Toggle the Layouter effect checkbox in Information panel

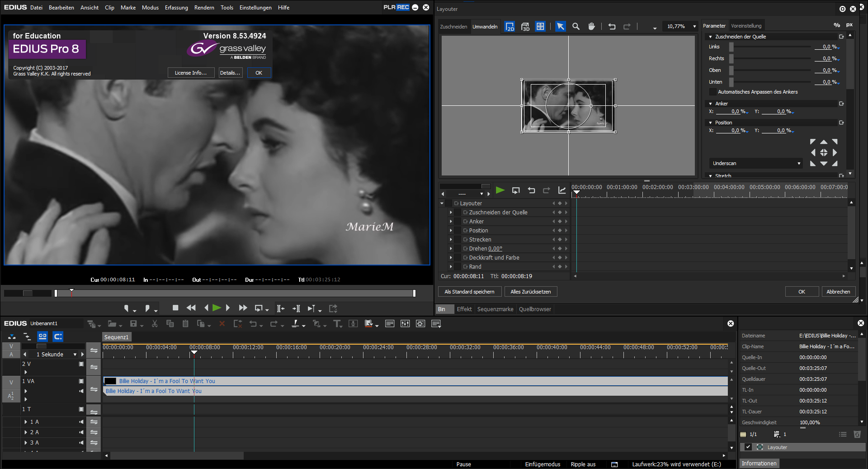(x=748, y=447)
